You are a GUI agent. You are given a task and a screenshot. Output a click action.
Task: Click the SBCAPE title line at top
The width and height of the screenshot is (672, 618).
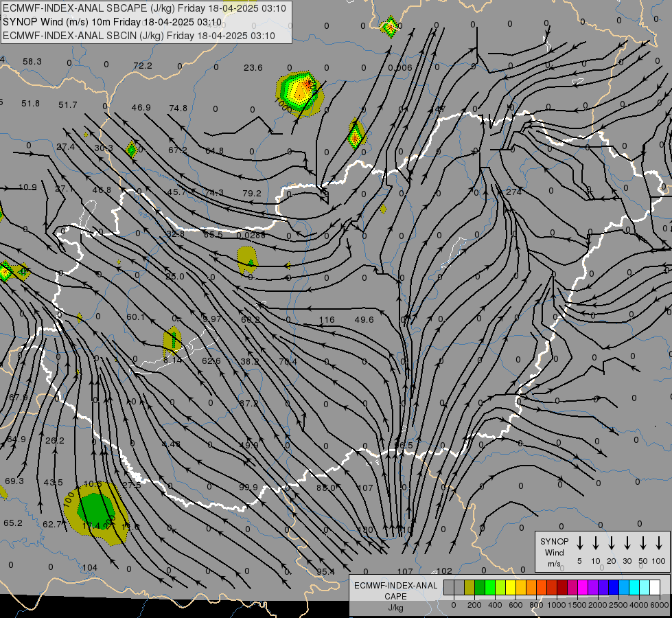click(144, 8)
